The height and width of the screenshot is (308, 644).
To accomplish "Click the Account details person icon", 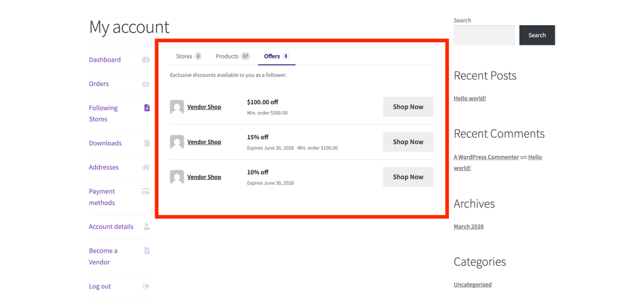I will point(147,226).
